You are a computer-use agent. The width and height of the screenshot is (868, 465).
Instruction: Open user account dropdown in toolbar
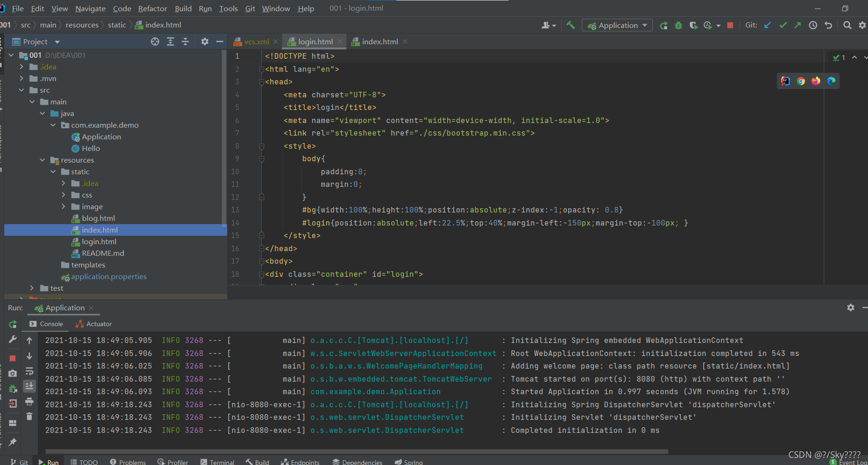click(x=549, y=25)
